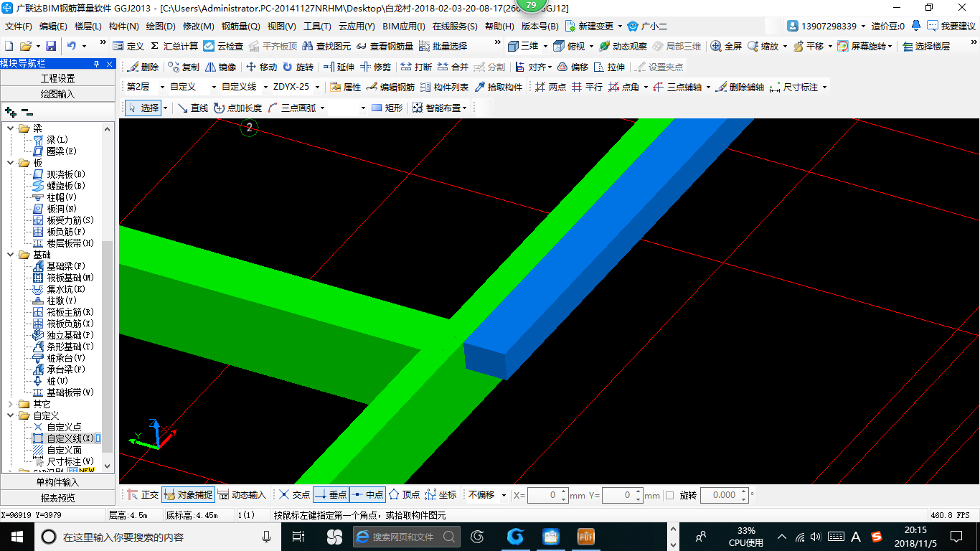
Task: Choose the 移动 move tool
Action: [x=261, y=67]
